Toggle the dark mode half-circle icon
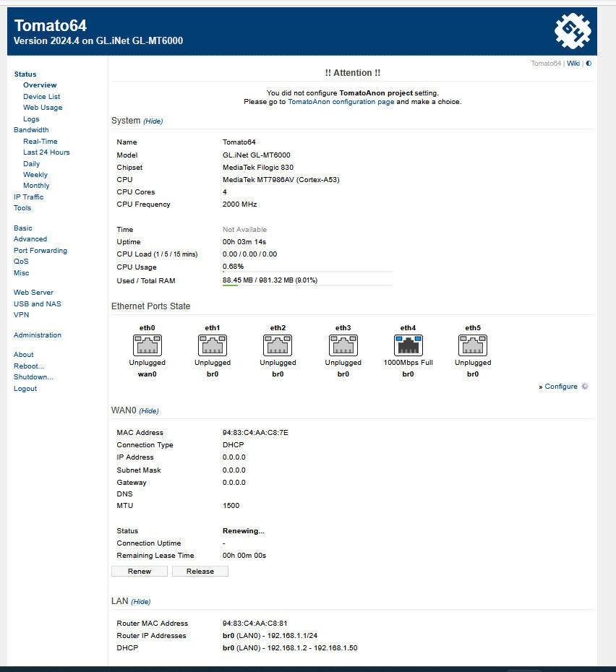 tap(589, 64)
